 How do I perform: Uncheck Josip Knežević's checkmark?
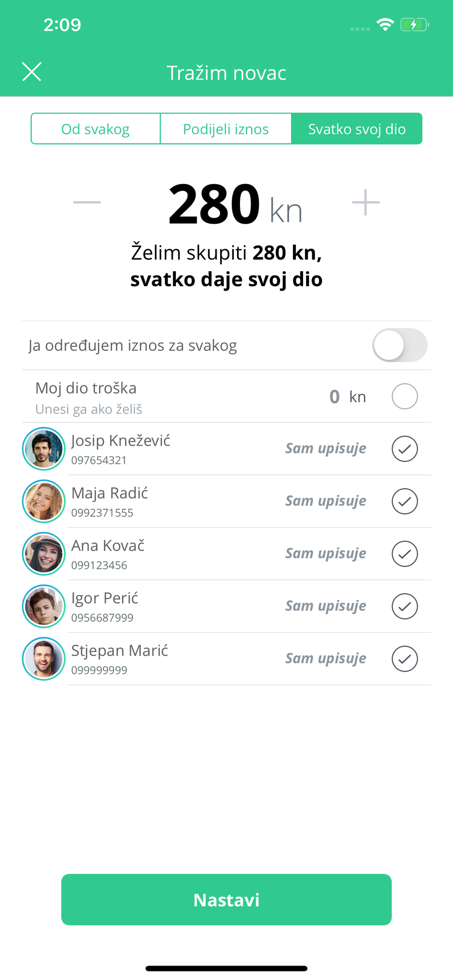click(404, 449)
